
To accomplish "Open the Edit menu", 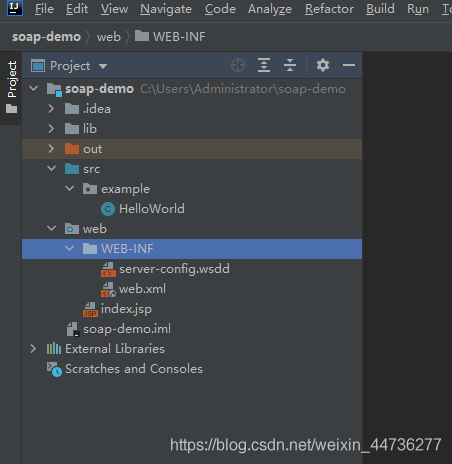I will pos(77,9).
